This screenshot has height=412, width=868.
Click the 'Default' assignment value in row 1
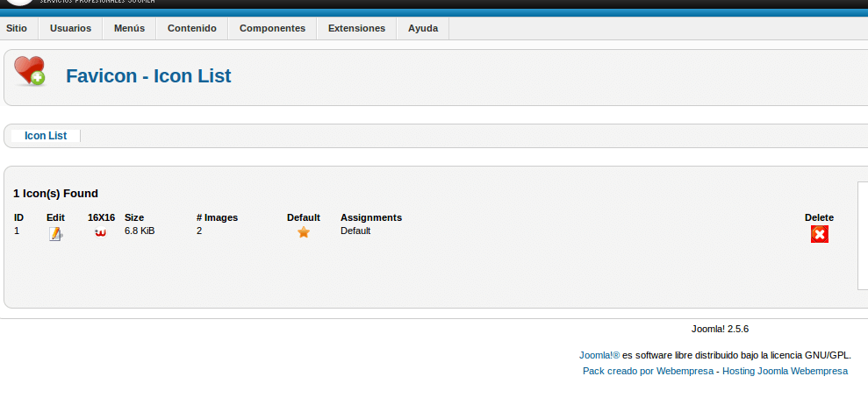(x=355, y=231)
